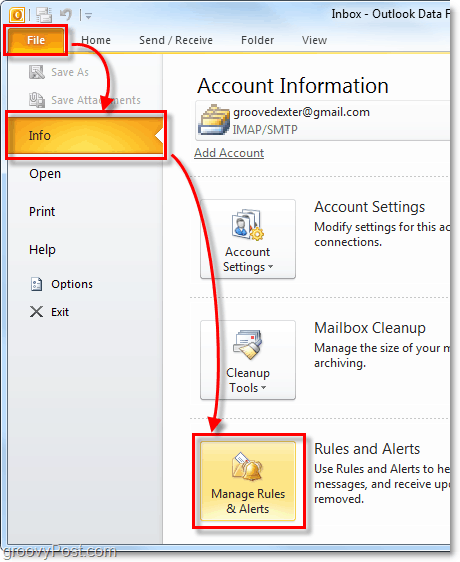The height and width of the screenshot is (562, 460).
Task: Open Options from the backstage menu
Action: click(x=72, y=284)
